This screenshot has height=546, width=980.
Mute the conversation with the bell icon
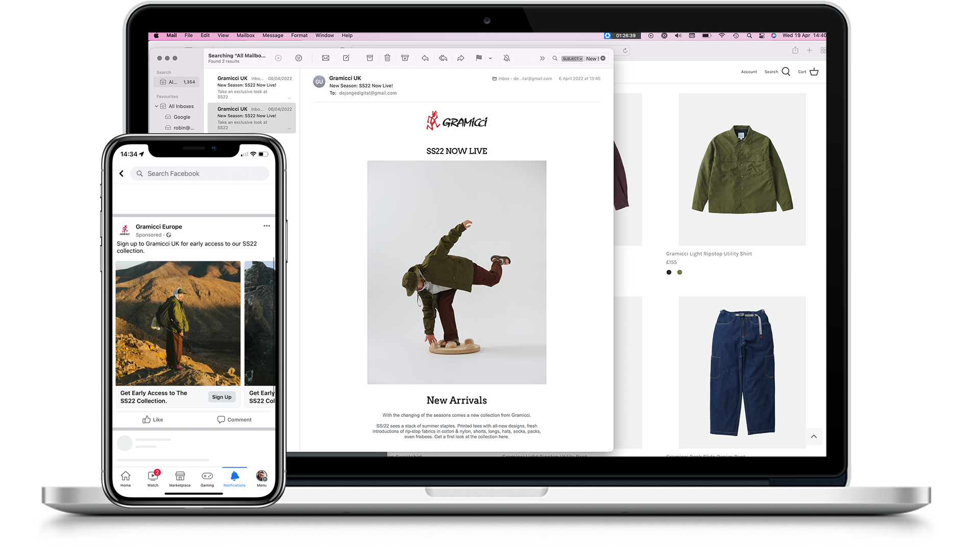point(506,58)
